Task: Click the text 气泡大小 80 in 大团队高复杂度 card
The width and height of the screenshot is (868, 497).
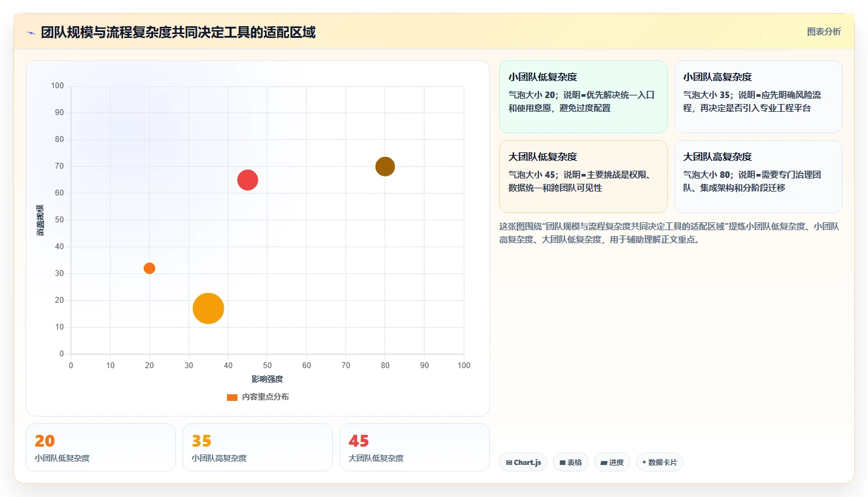Action: pos(708,175)
